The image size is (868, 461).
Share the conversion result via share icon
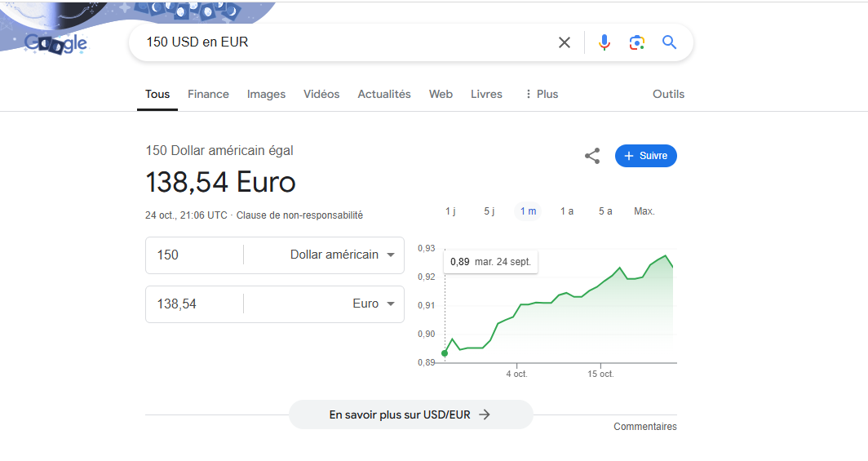pos(592,156)
